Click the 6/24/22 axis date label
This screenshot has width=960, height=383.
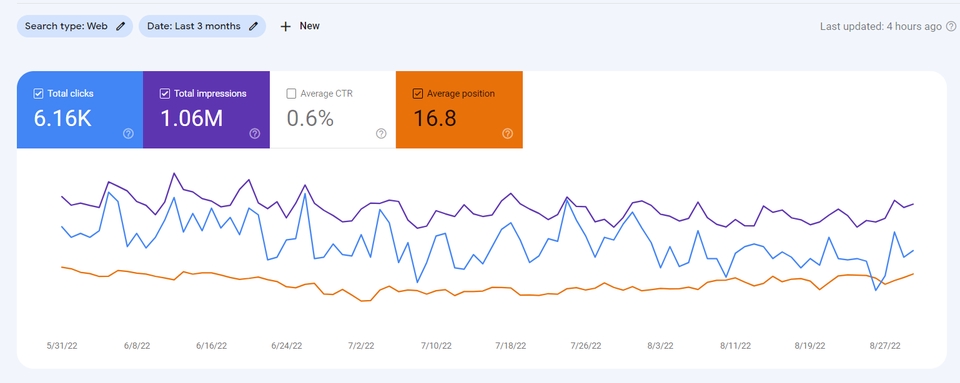pos(287,346)
